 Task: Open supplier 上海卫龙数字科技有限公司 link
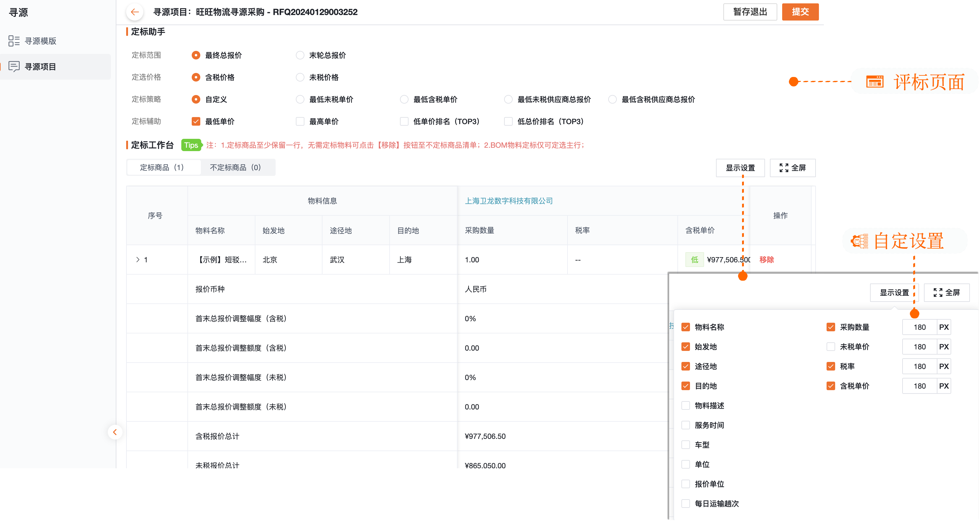[x=509, y=201]
